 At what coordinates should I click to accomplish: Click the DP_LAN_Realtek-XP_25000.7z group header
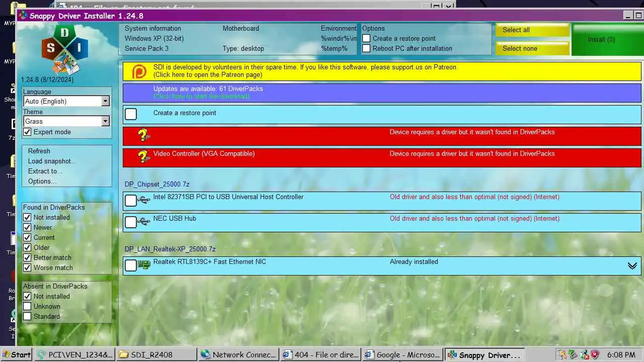(x=170, y=249)
